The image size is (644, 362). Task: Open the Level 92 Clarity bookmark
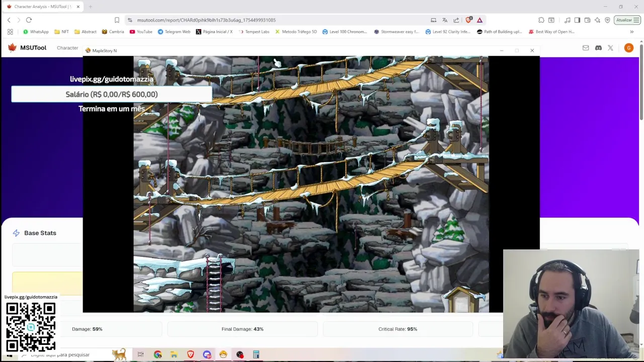pyautogui.click(x=448, y=32)
